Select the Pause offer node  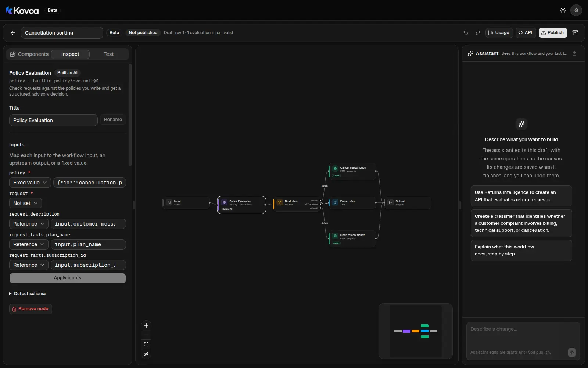pos(352,203)
